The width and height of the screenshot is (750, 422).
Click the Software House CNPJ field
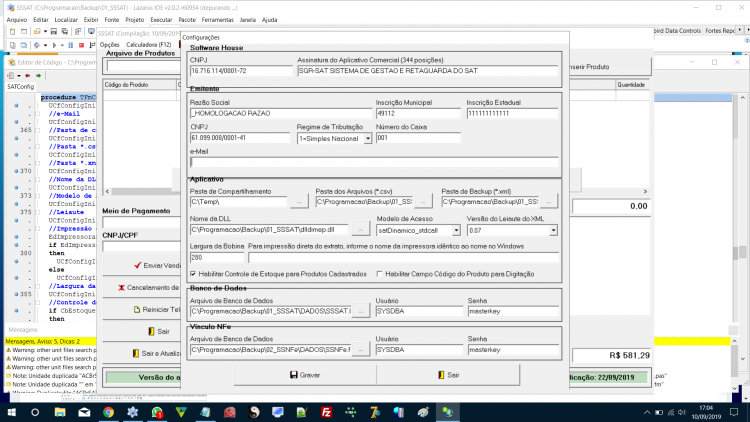click(241, 71)
